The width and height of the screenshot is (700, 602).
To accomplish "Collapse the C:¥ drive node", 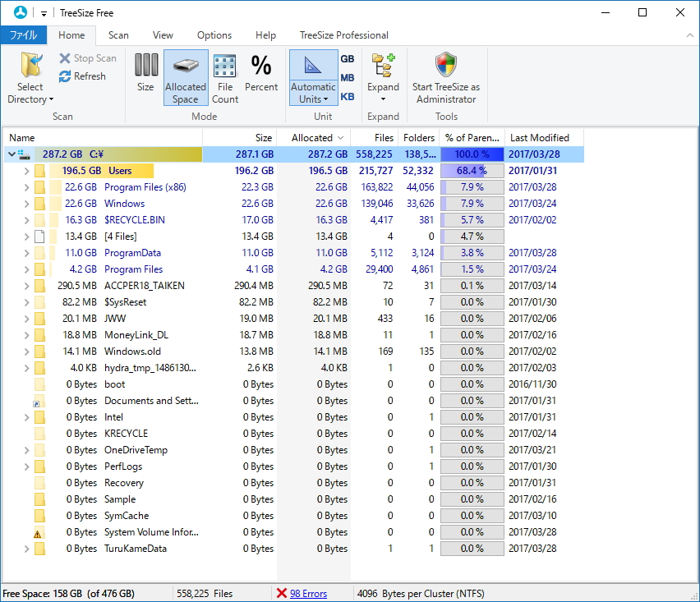I will pos(12,154).
